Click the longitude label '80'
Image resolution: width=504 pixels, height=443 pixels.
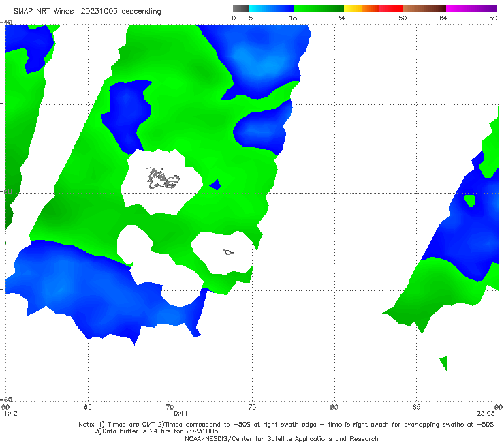click(x=334, y=407)
